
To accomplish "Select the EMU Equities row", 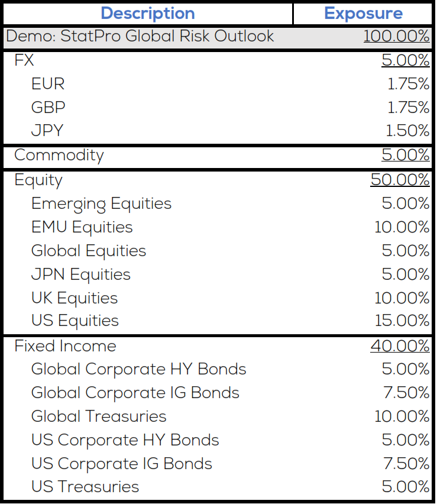I will click(82, 227).
